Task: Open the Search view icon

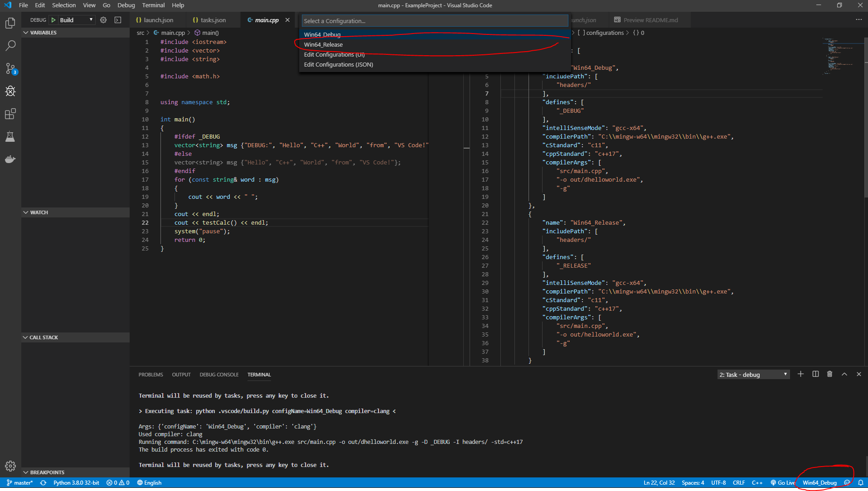Action: coord(10,45)
